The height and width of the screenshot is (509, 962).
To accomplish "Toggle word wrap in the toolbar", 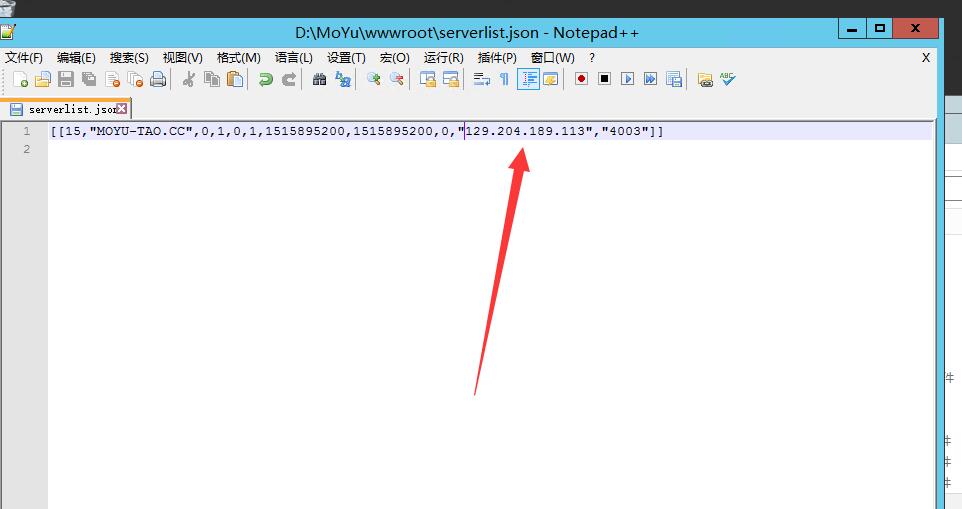I will click(x=481, y=79).
